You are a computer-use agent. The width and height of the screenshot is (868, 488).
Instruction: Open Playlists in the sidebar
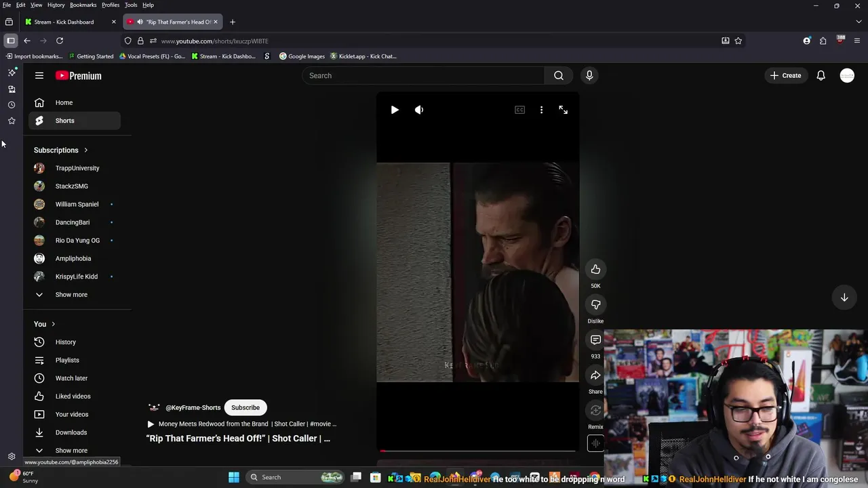pos(75,360)
